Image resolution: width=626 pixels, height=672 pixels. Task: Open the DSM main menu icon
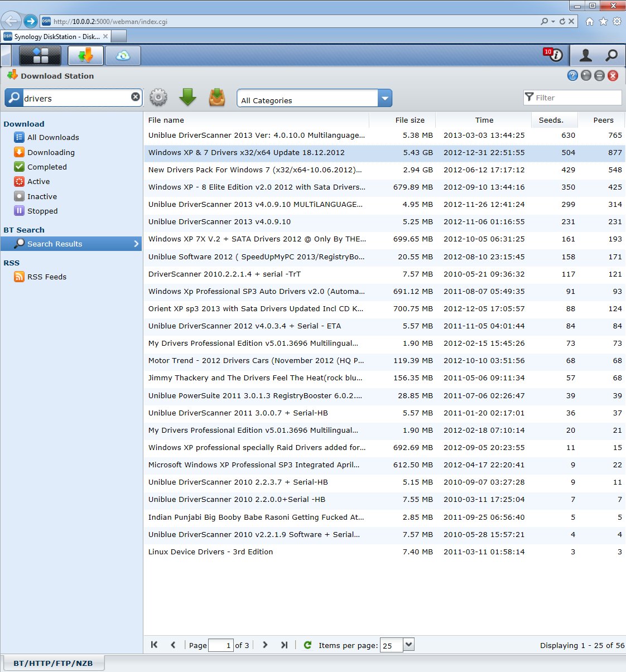[x=41, y=55]
